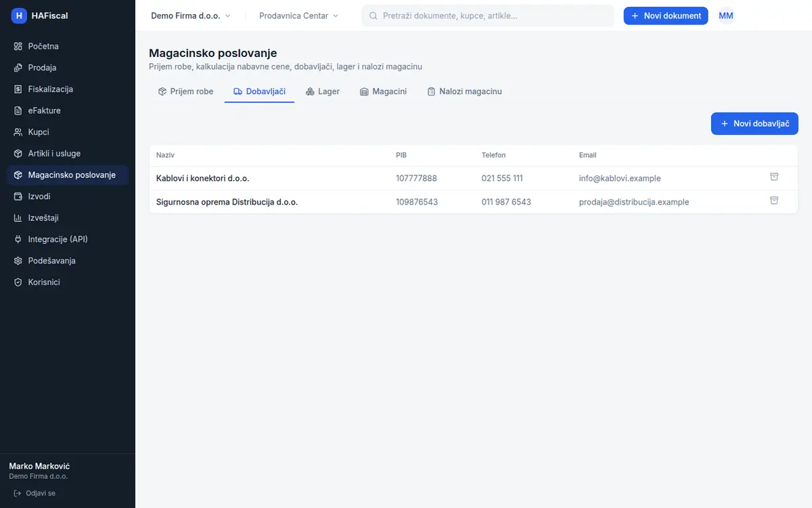Expand the Demo Firma d.o.o. company dropdown
This screenshot has height=508, width=812.
[x=191, y=16]
